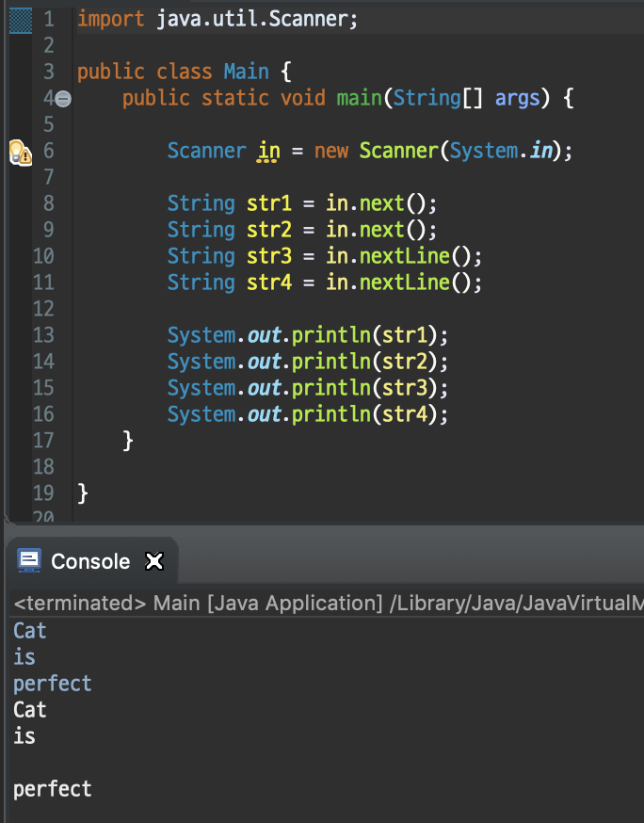Click the System.in argument on line 6

pyautogui.click(x=501, y=152)
